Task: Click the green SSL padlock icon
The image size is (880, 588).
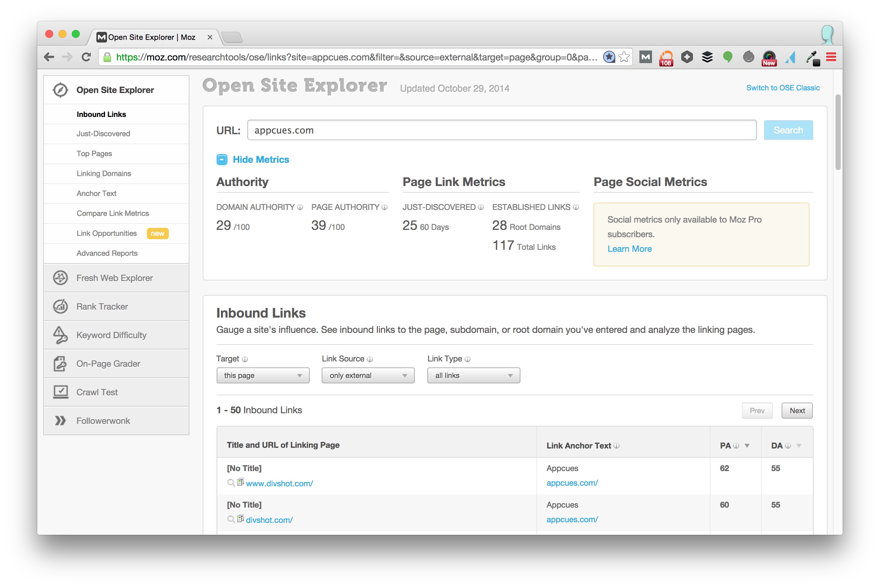Action: [x=107, y=57]
